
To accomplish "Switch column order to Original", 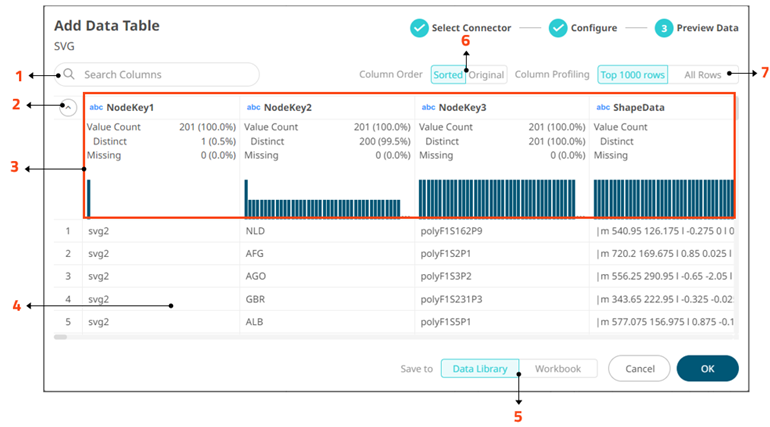I will coord(487,75).
